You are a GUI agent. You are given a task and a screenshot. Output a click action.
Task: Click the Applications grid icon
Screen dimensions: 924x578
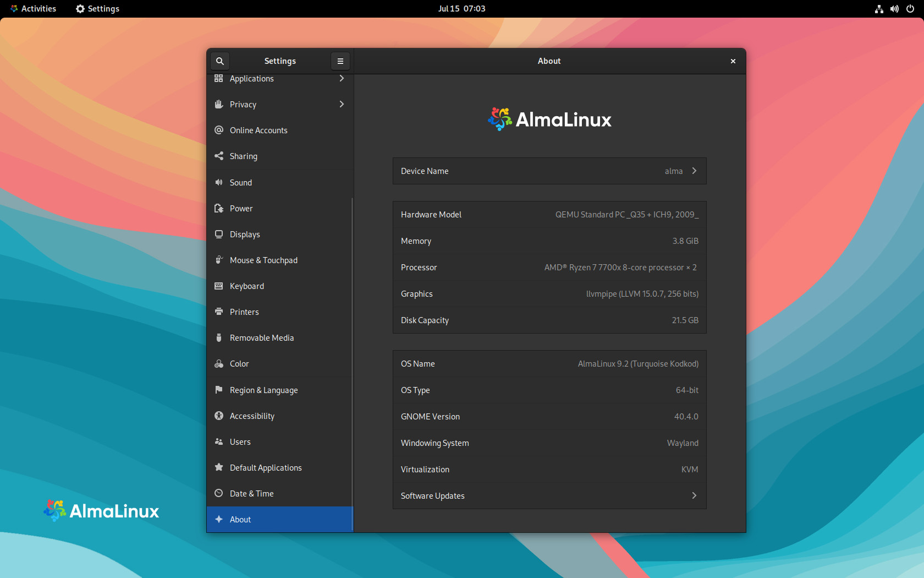219,79
